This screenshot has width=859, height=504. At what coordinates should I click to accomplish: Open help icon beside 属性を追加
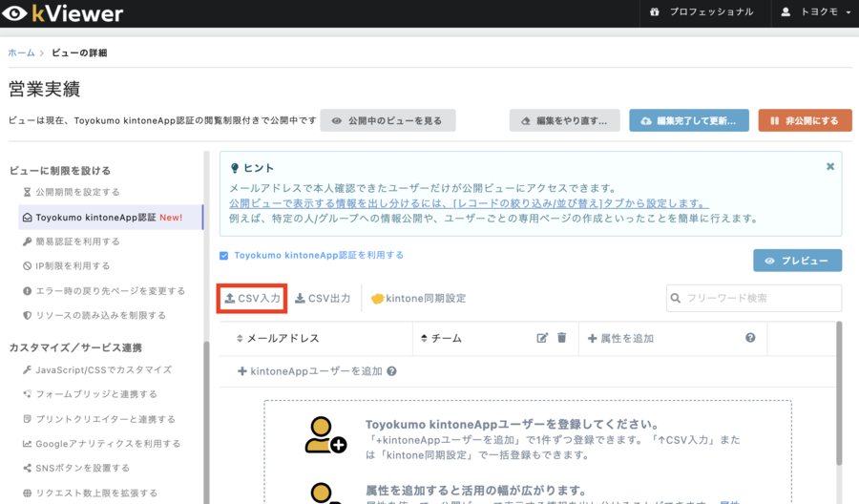click(x=750, y=338)
